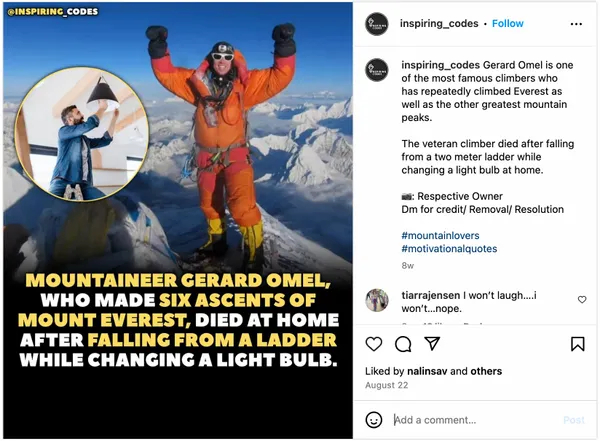Image resolution: width=600 pixels, height=441 pixels.
Task: Open the emoji picker smiley icon
Action: [374, 420]
